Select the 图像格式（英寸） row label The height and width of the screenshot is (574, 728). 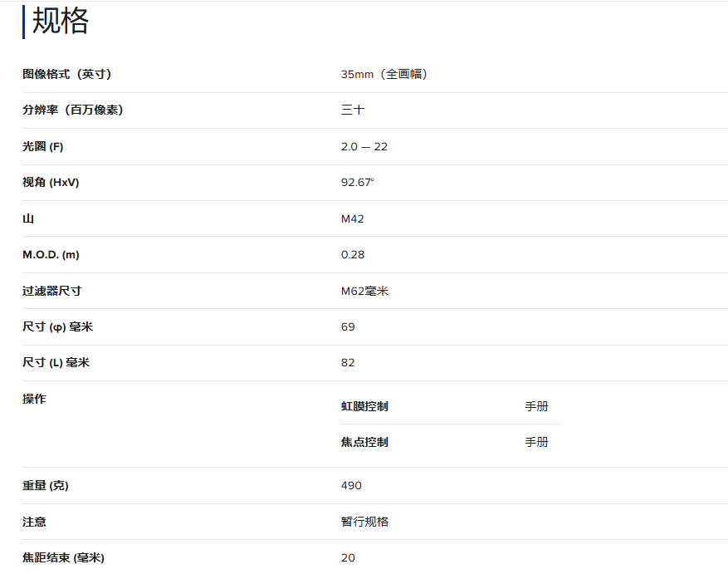(x=66, y=75)
